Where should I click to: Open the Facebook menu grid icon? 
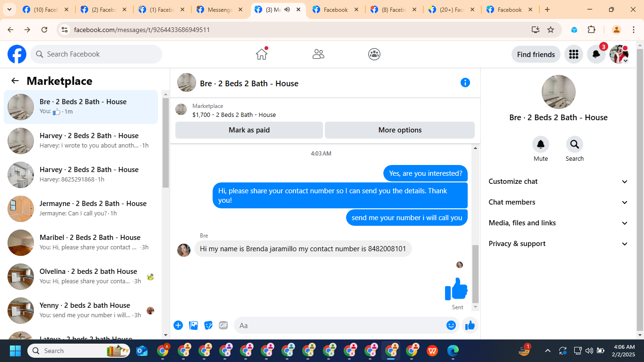574,54
